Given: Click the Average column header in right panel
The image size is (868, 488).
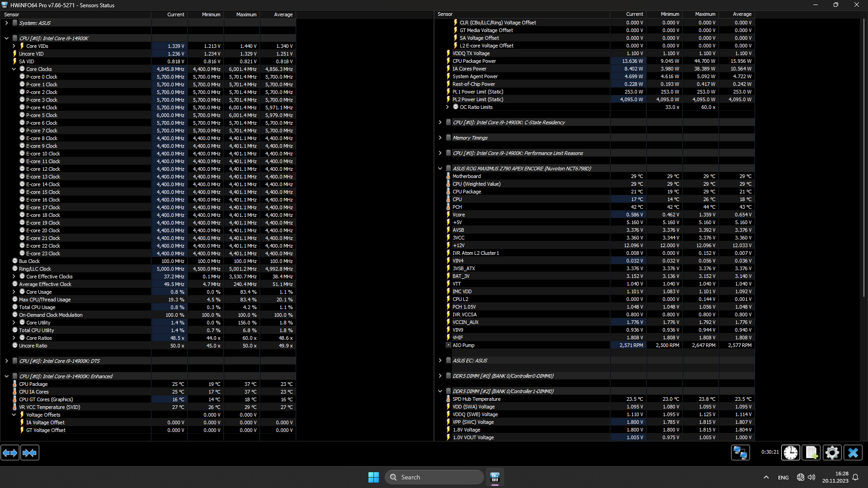Looking at the screenshot, I should coord(741,14).
